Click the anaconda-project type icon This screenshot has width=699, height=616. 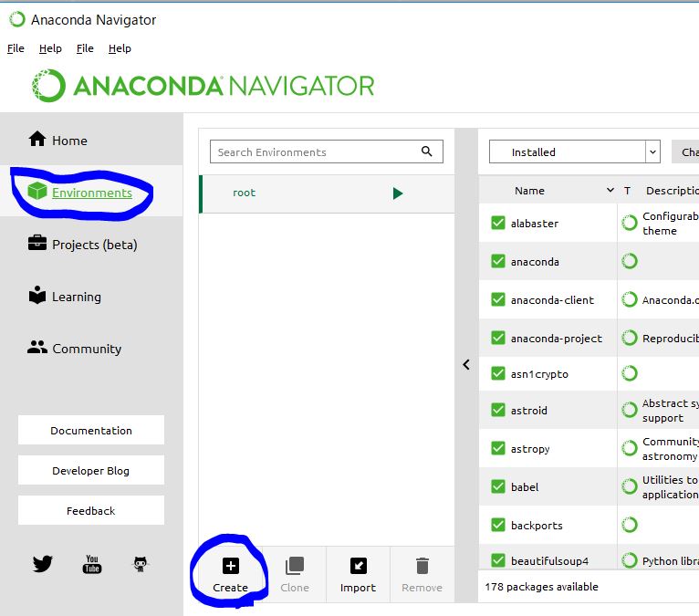pos(630,338)
